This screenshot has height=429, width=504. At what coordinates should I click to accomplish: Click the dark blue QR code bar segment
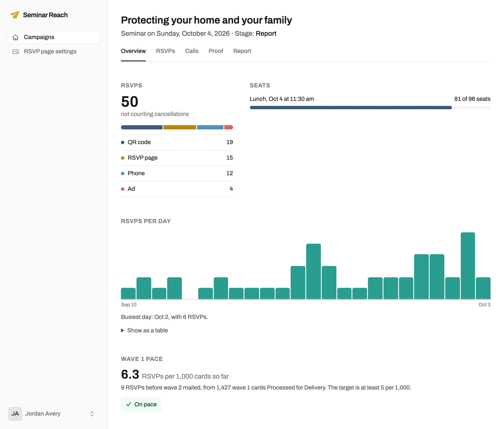tap(142, 128)
